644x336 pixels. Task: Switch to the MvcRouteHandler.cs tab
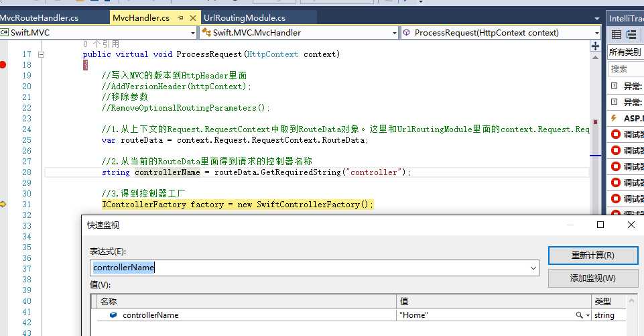[39, 17]
